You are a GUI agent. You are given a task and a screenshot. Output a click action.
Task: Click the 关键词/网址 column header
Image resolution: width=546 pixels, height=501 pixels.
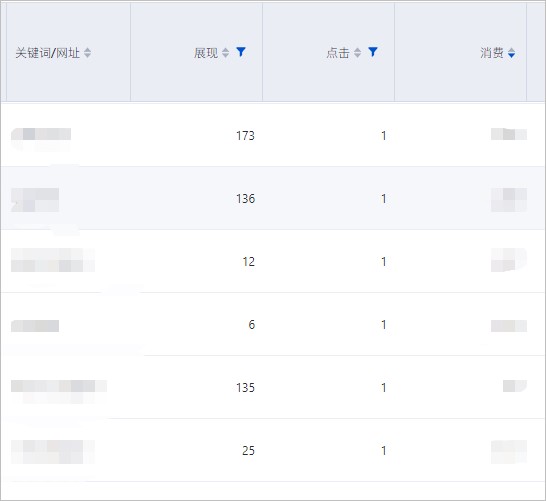coord(47,53)
